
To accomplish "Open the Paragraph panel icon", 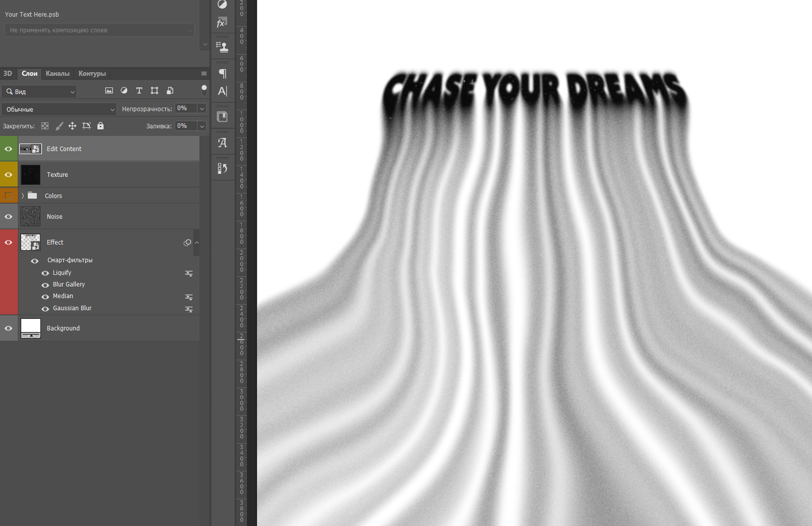I will (222, 73).
